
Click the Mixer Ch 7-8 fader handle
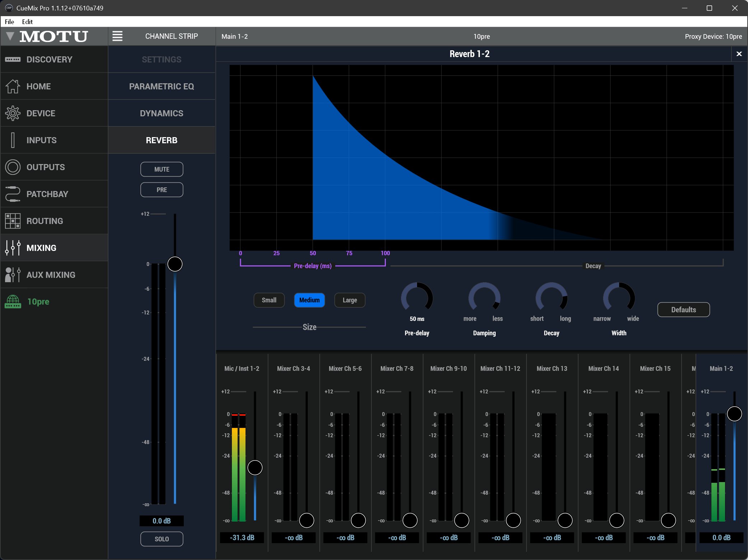[x=410, y=520]
